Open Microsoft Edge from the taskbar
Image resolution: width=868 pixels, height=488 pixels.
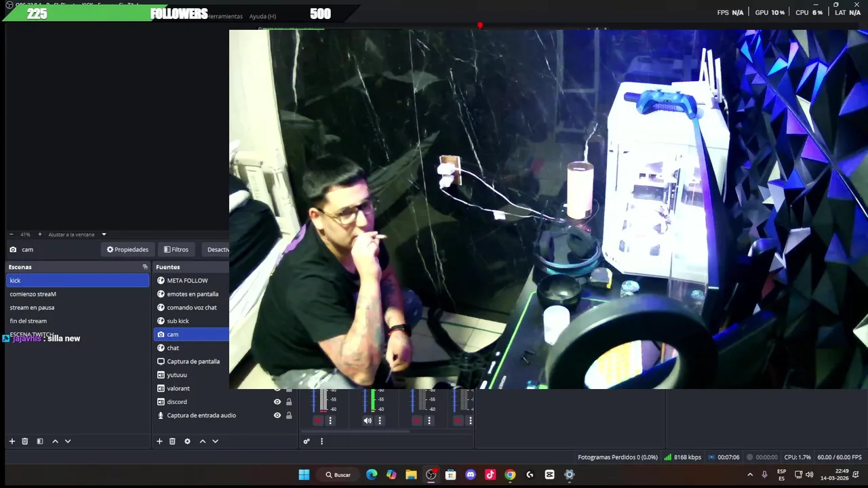pyautogui.click(x=372, y=475)
